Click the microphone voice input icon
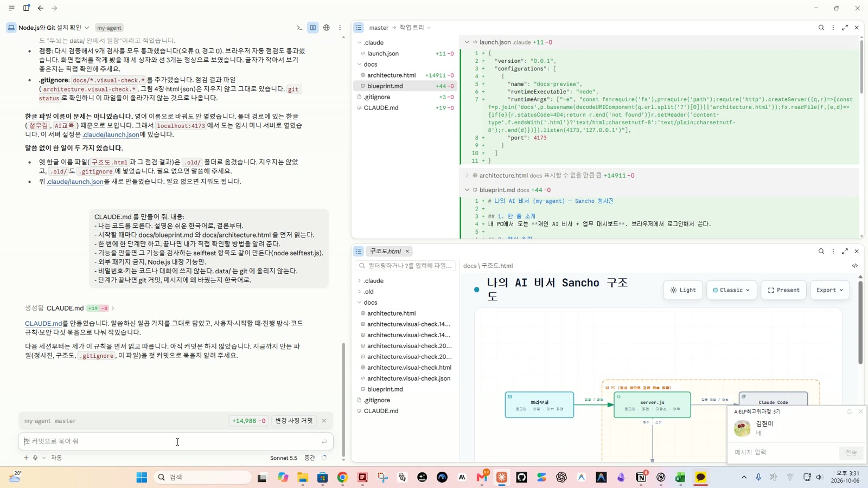The width and height of the screenshot is (868, 488). point(35,458)
